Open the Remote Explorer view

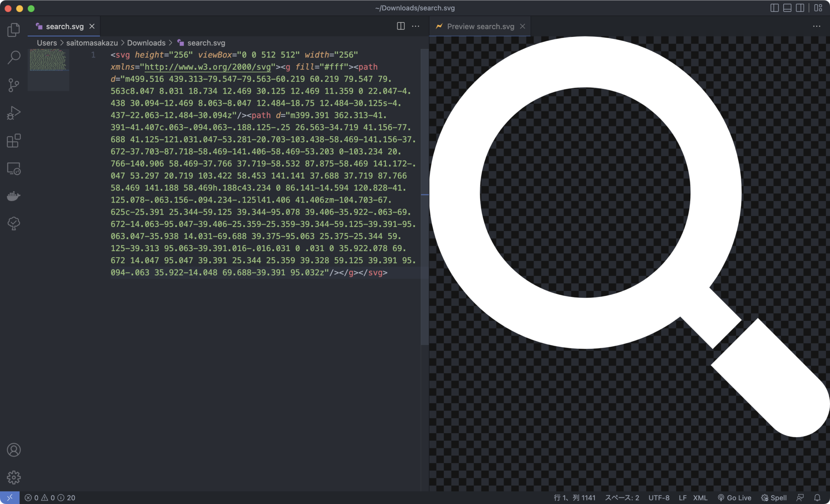click(13, 169)
